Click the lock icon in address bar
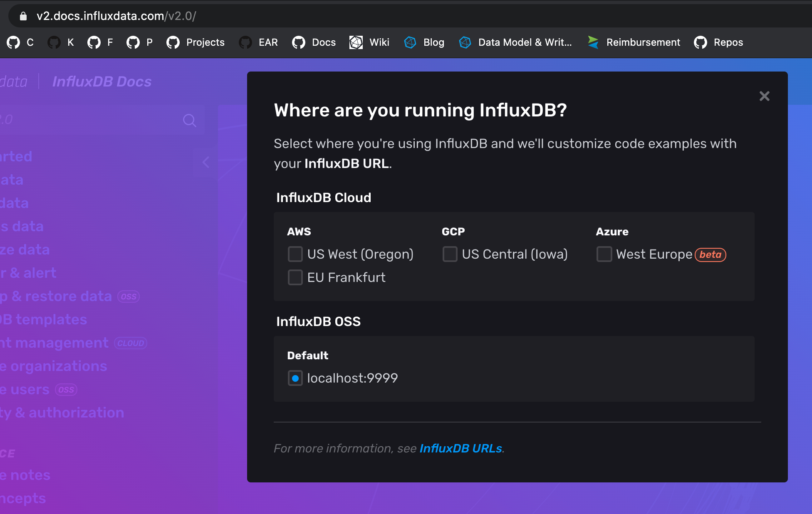The height and width of the screenshot is (514, 812). point(23,16)
